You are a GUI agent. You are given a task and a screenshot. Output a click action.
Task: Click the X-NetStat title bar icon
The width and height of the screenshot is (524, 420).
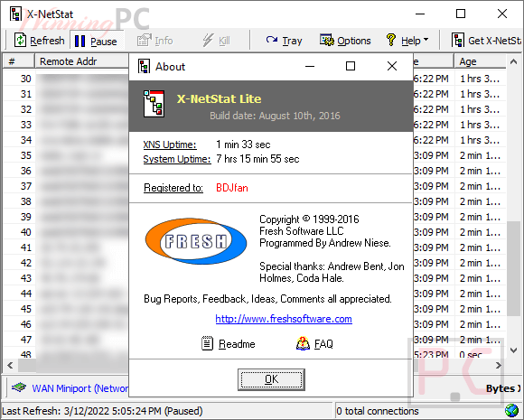pyautogui.click(x=15, y=14)
